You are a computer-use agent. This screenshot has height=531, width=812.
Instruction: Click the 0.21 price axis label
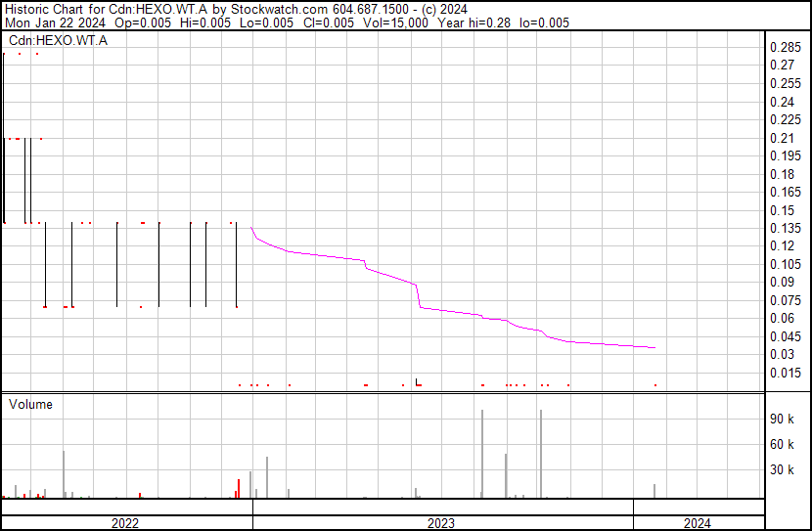tap(783, 138)
